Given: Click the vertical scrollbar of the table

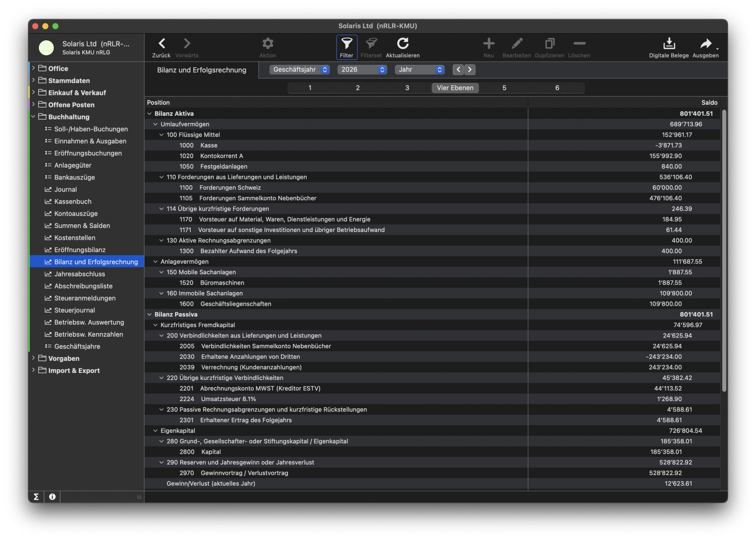Looking at the screenshot, I should tap(724, 250).
